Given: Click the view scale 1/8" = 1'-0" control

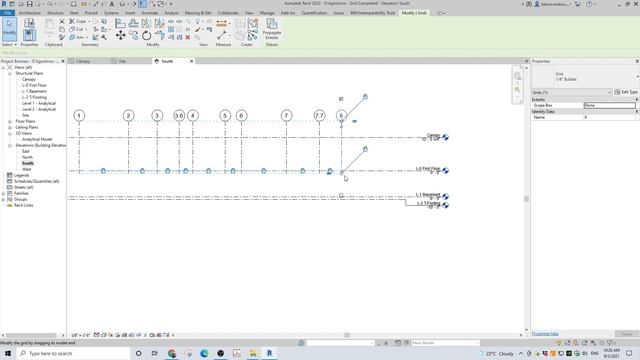Looking at the screenshot, I should coord(80,335).
